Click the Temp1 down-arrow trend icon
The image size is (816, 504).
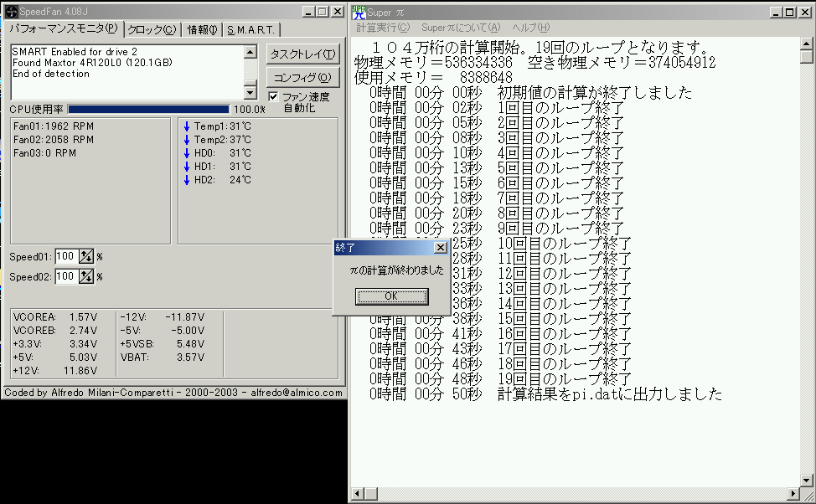coord(186,126)
